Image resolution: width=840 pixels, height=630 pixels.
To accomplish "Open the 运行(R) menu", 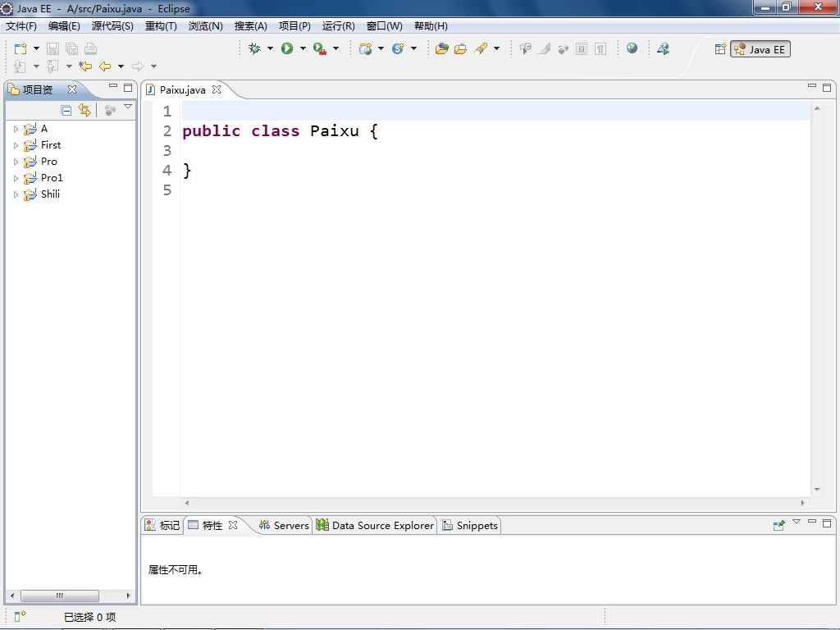I will point(339,25).
